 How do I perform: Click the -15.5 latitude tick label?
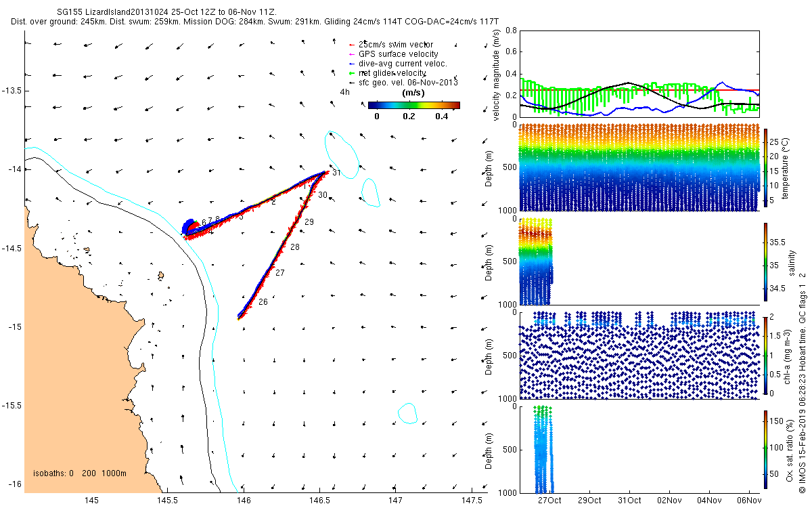tap(11, 406)
